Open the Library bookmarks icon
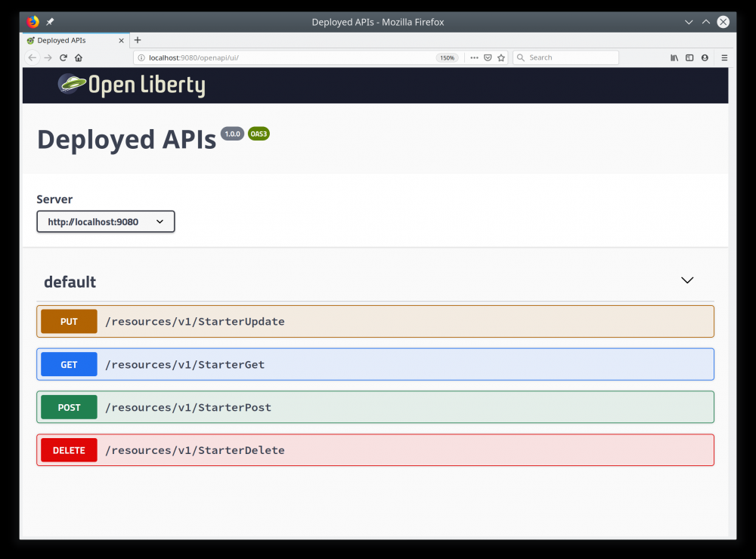Screen dimensions: 756x559 tap(674, 57)
